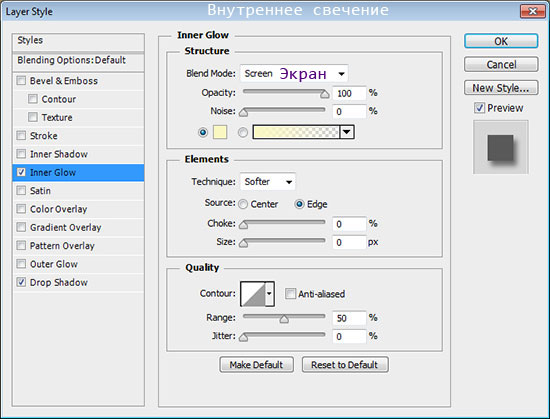Uncheck the Drop Shadow effect
550x419 pixels.
(21, 282)
